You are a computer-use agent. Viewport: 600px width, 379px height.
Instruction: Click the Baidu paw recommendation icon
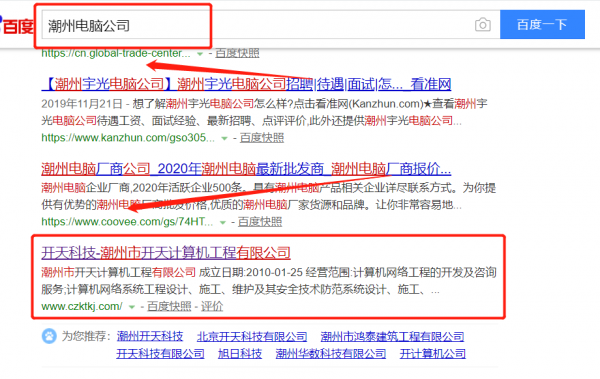(49, 336)
